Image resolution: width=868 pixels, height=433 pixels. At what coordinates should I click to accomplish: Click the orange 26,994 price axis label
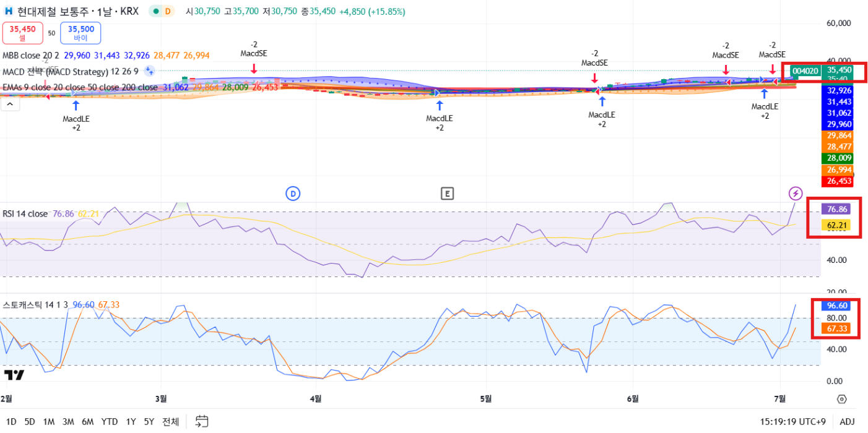point(837,169)
